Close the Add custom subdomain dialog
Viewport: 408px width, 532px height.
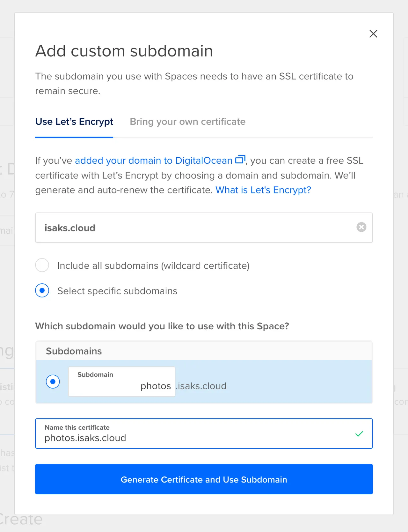[x=373, y=34]
